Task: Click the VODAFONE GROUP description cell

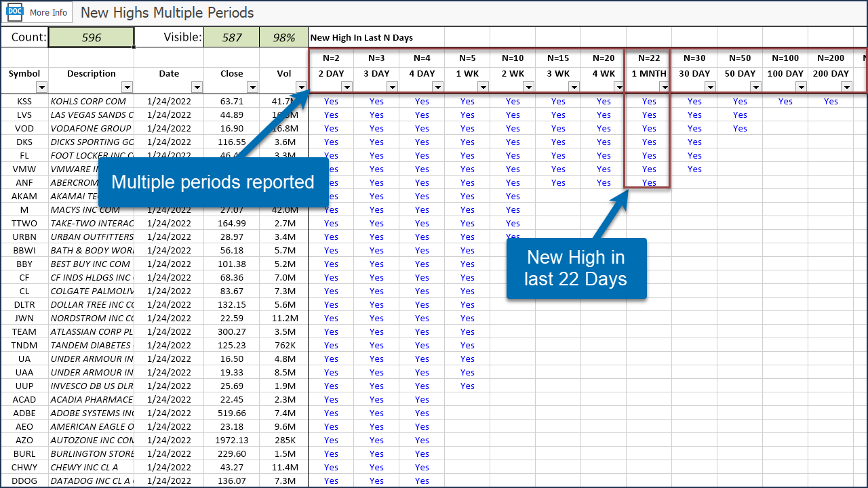Action: pos(91,129)
